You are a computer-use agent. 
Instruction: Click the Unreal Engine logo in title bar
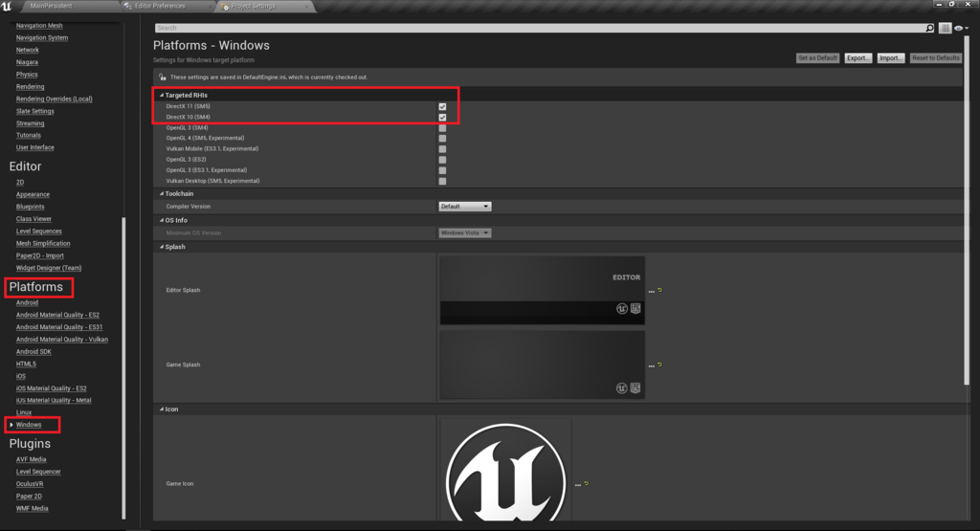[7, 7]
